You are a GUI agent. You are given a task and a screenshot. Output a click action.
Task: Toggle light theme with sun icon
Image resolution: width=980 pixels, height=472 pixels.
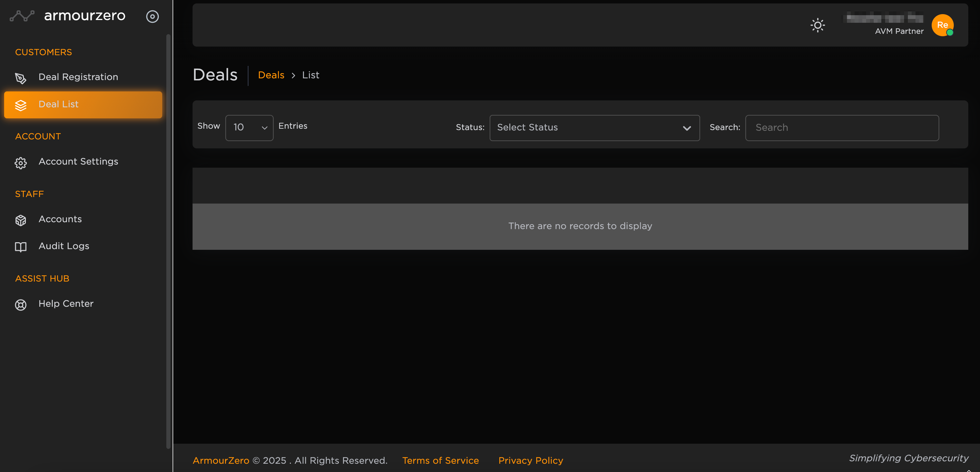click(x=817, y=26)
